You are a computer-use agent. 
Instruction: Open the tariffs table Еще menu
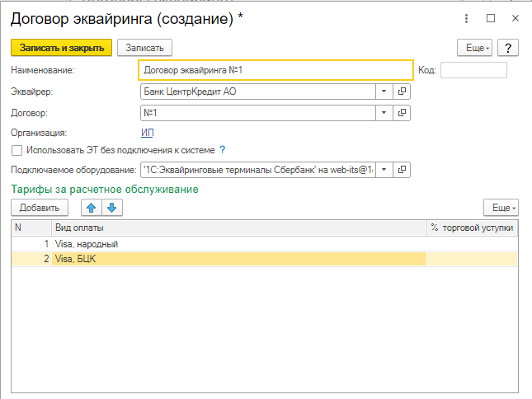501,208
